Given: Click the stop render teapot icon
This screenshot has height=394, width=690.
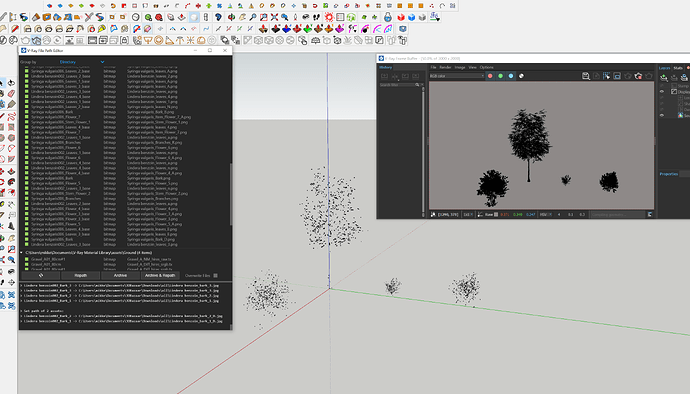Looking at the screenshot, I should tap(638, 76).
